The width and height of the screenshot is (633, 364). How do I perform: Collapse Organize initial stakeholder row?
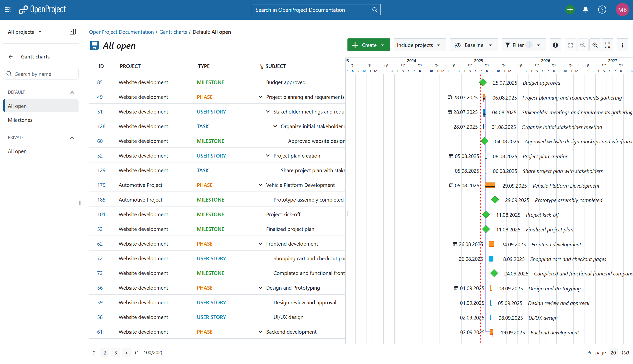tap(275, 126)
